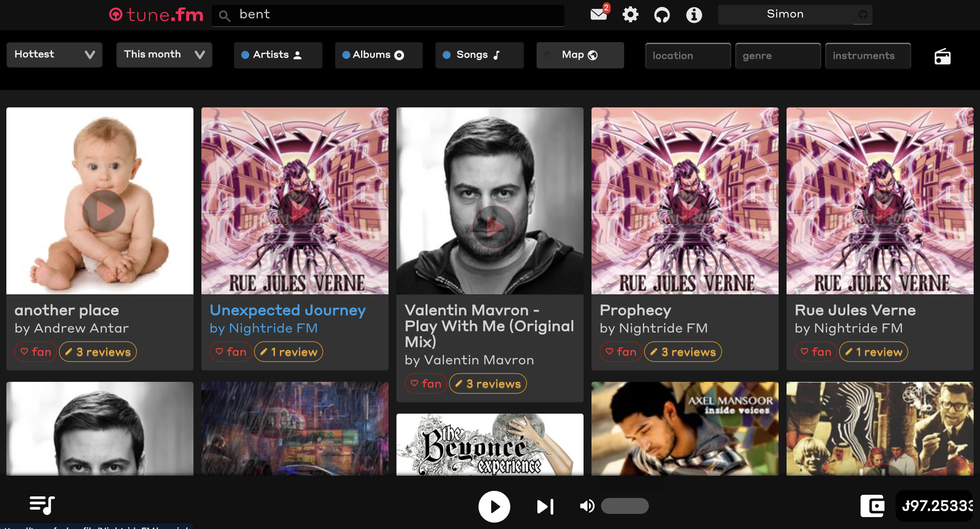Expand the Hottest sort dropdown

point(55,54)
